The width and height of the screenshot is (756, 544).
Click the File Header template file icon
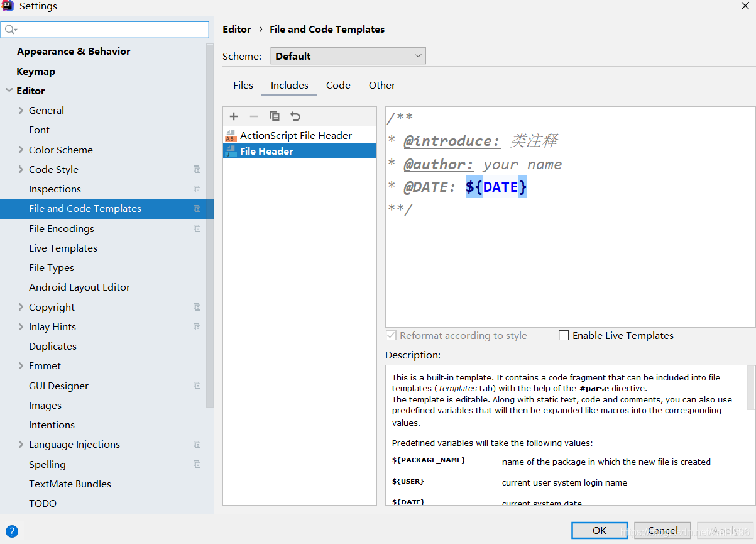click(231, 151)
